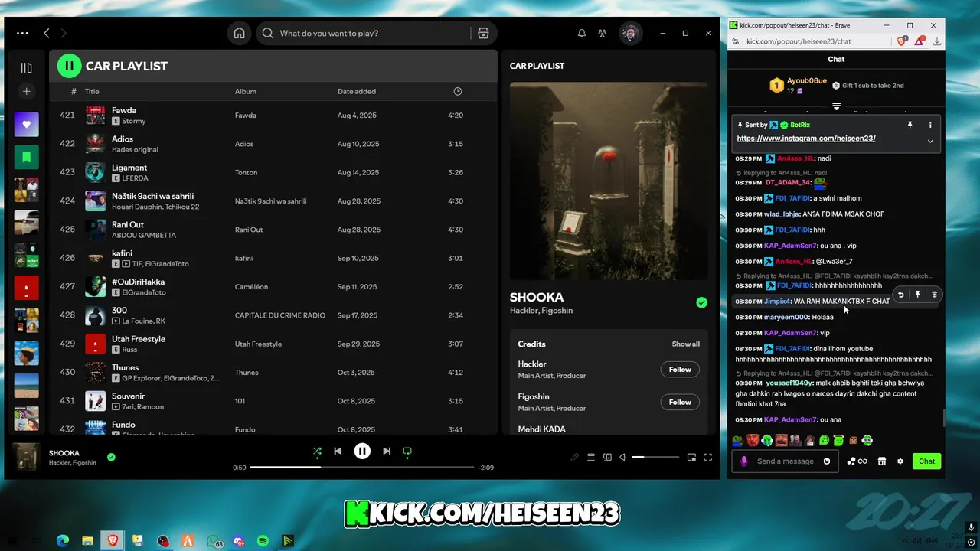Viewport: 980px width, 551px height.
Task: Sort tracks by Date added column
Action: (357, 91)
